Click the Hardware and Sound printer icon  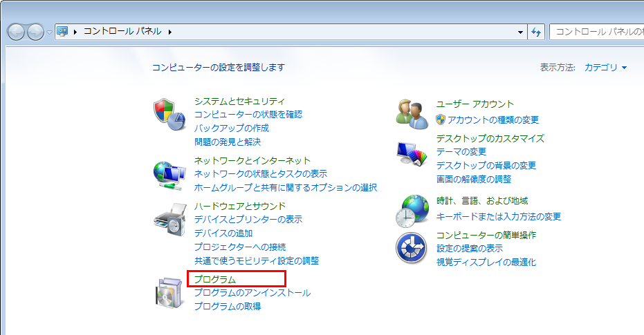(170, 220)
